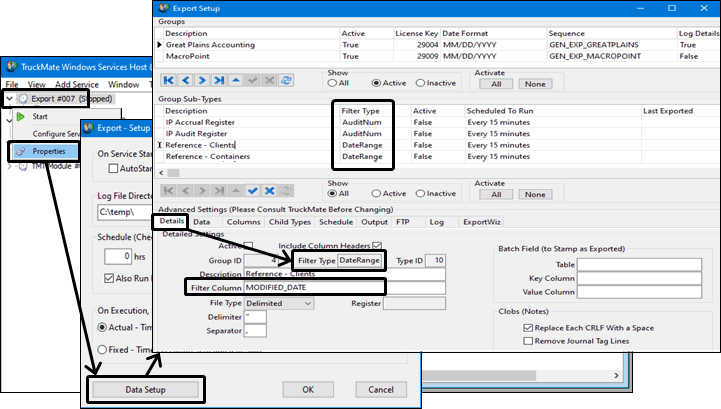Click OK in Export - Setup dialog
The image size is (721, 409).
tap(308, 390)
